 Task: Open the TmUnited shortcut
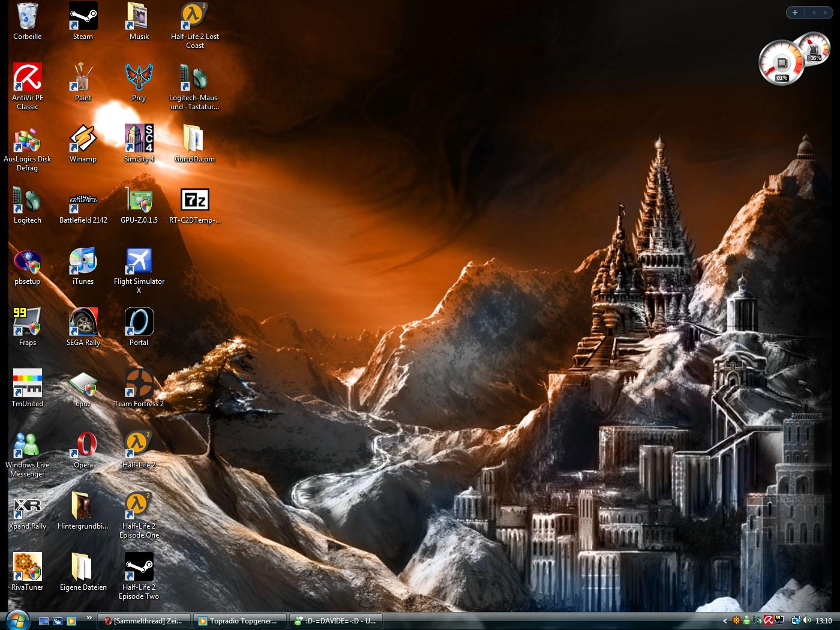click(x=28, y=389)
